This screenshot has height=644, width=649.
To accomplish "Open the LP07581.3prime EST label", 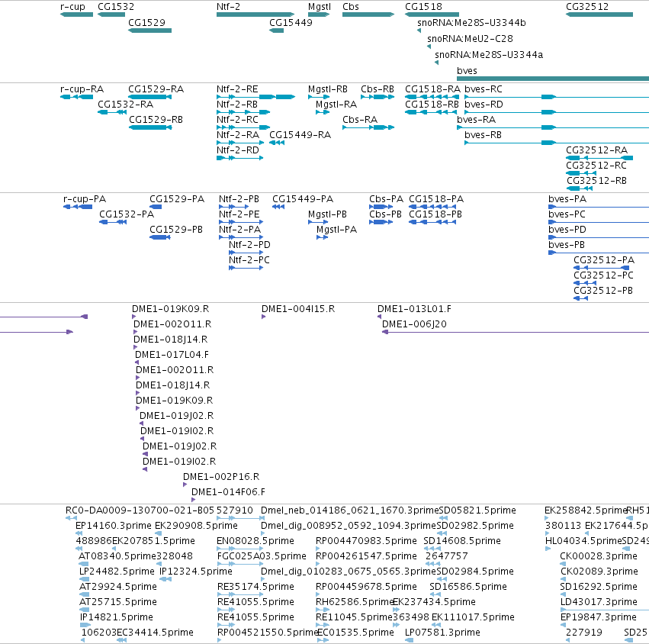I will (x=442, y=633).
